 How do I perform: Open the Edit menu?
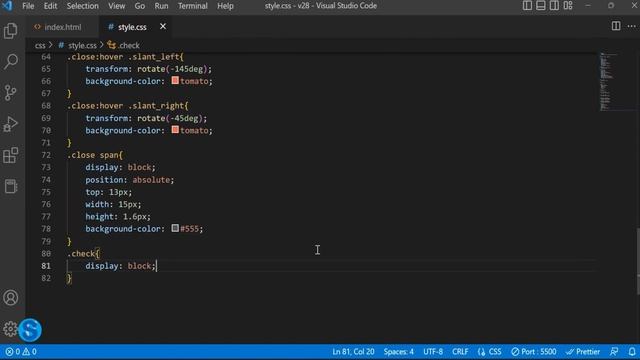coord(50,6)
